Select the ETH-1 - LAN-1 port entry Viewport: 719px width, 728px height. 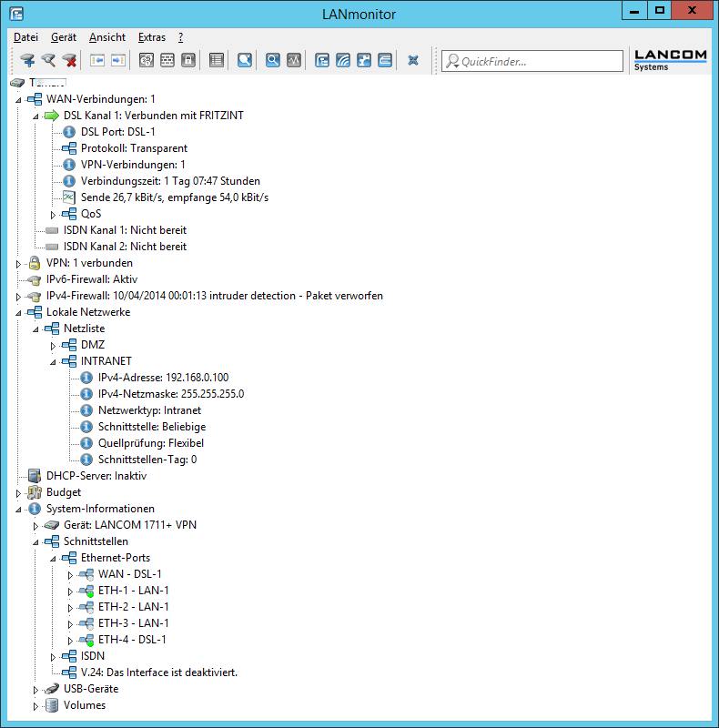[x=133, y=591]
